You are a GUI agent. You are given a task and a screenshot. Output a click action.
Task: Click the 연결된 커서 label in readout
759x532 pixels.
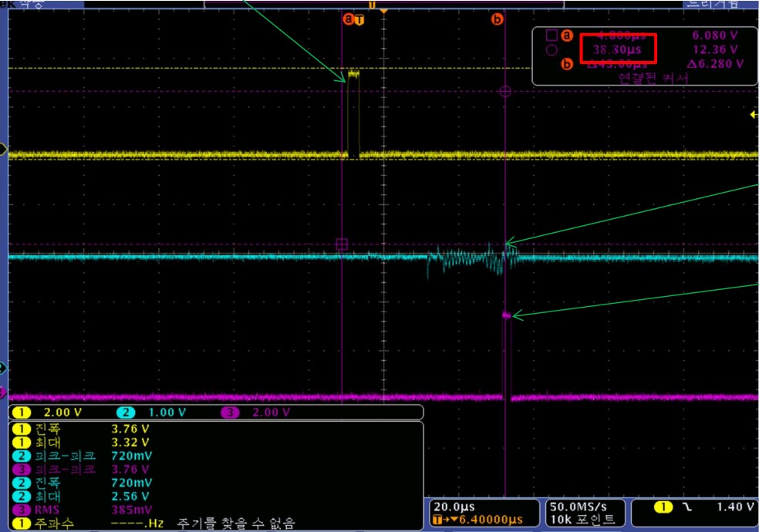[x=653, y=77]
